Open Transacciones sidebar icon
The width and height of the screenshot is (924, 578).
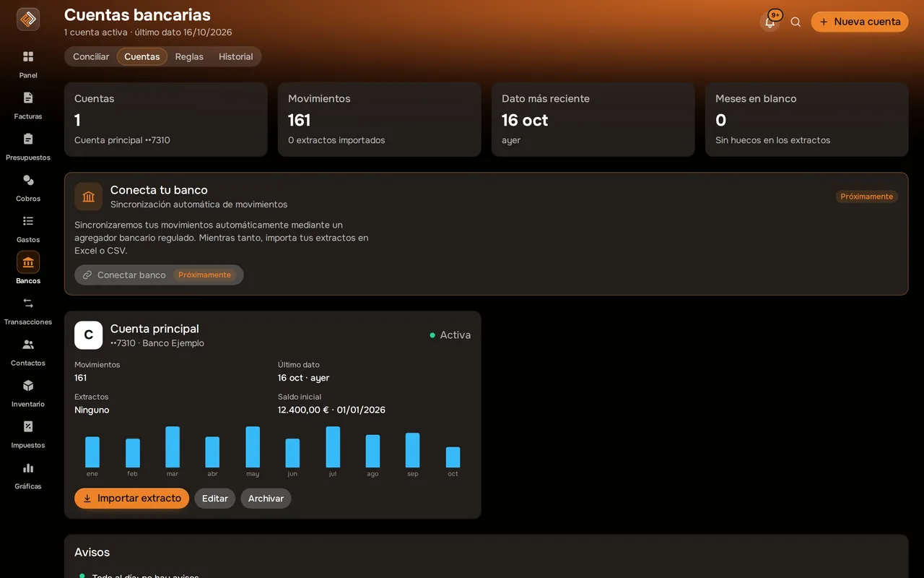click(x=28, y=303)
